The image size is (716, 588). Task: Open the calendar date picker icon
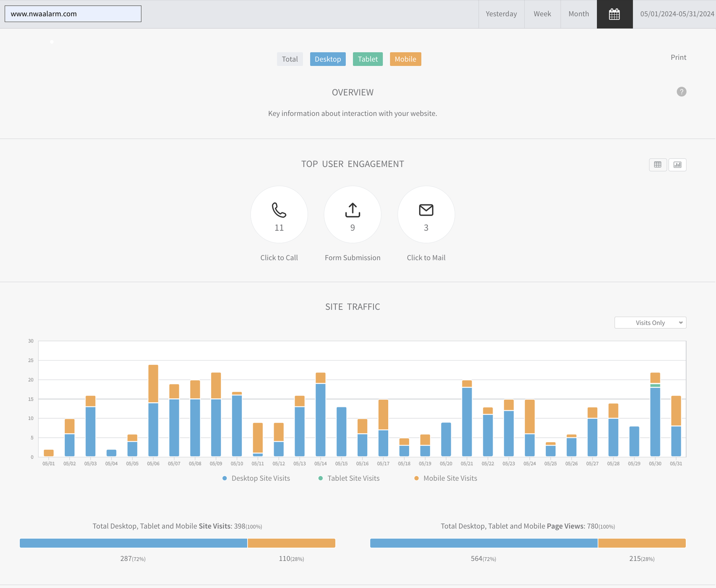pyautogui.click(x=614, y=14)
